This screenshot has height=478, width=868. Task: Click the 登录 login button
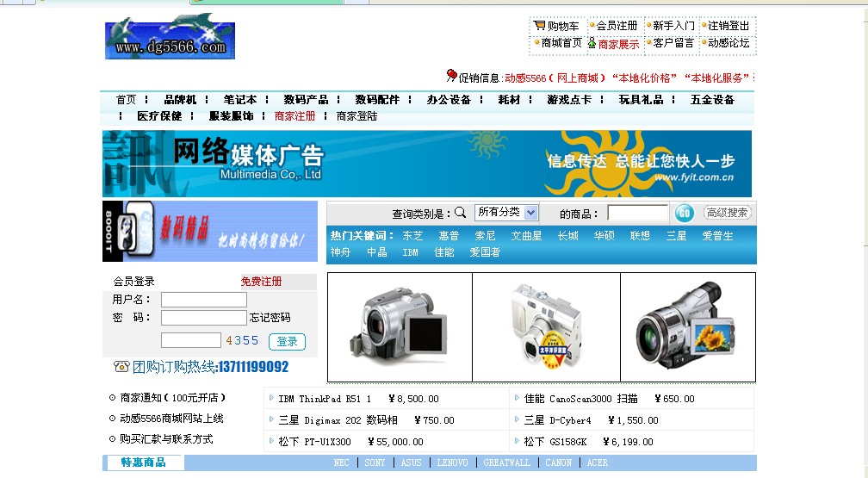(287, 342)
